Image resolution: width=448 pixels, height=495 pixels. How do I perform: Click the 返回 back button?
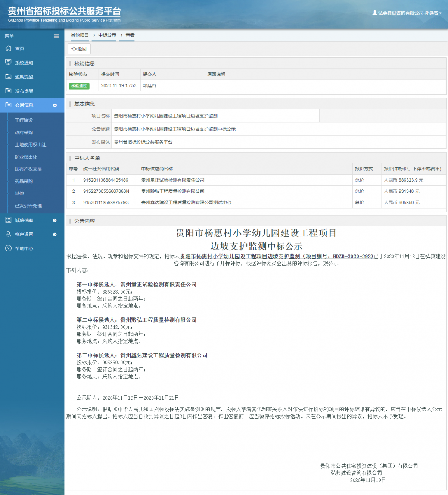[x=79, y=49]
